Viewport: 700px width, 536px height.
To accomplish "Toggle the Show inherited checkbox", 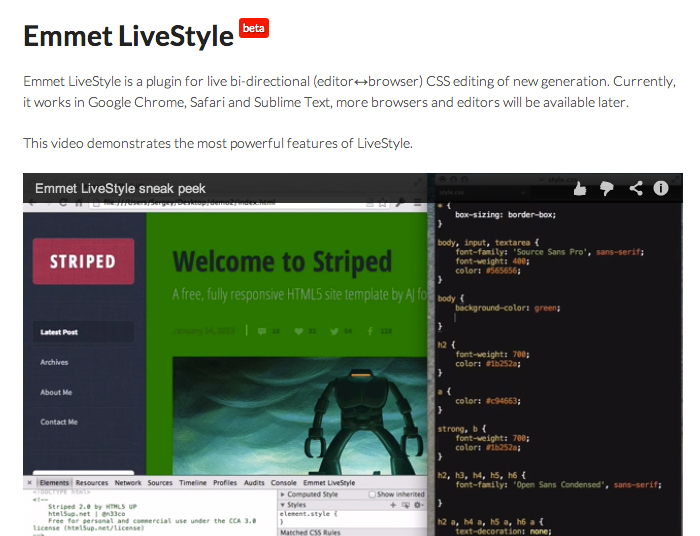I will coord(373,494).
